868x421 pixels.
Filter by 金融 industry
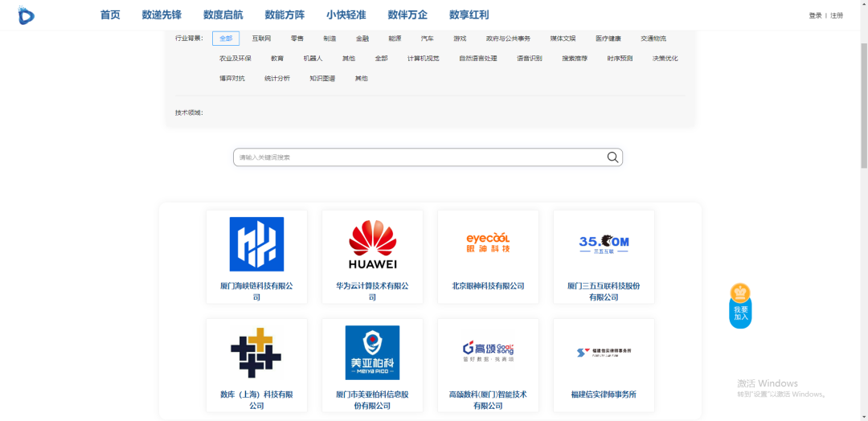362,39
